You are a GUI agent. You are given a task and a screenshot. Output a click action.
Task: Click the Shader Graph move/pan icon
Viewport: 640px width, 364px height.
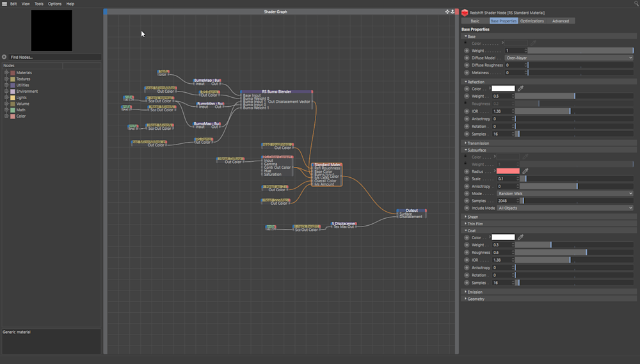pos(447,12)
